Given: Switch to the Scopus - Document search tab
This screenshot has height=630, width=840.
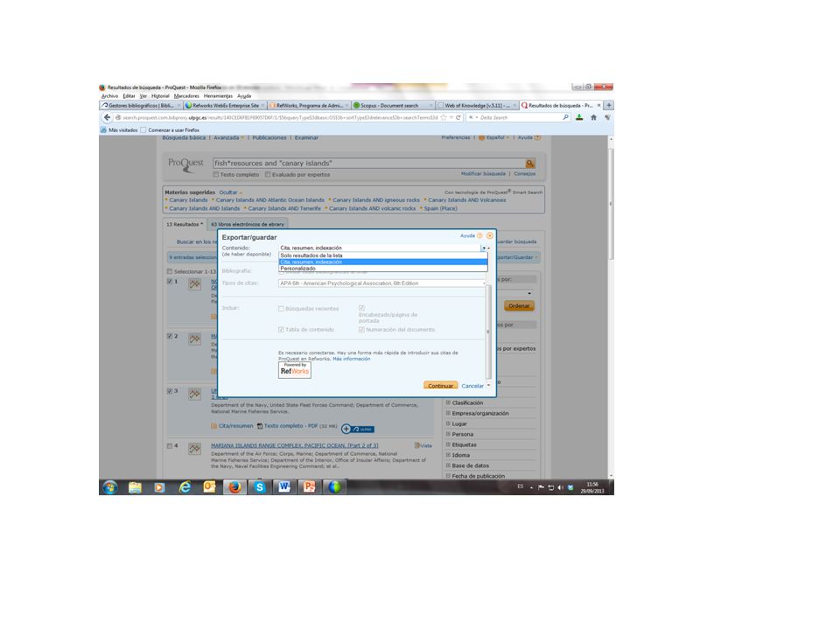Looking at the screenshot, I should (x=392, y=106).
